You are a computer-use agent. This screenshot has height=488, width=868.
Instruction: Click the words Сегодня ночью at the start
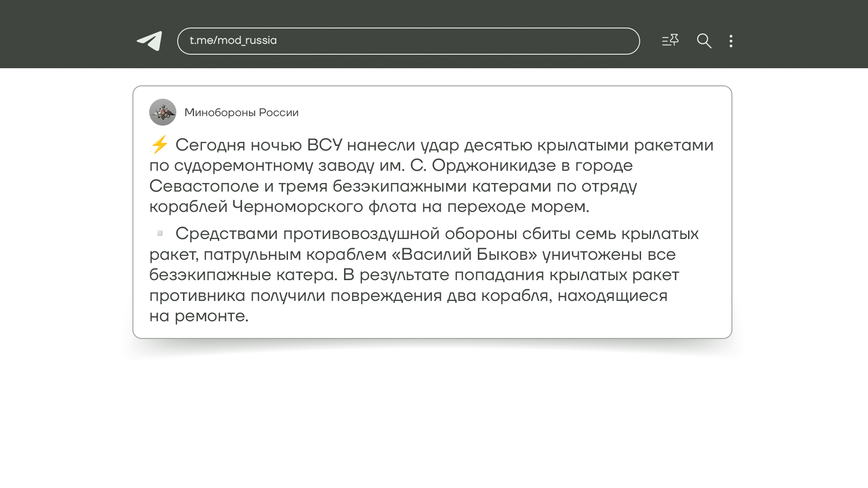(x=238, y=145)
